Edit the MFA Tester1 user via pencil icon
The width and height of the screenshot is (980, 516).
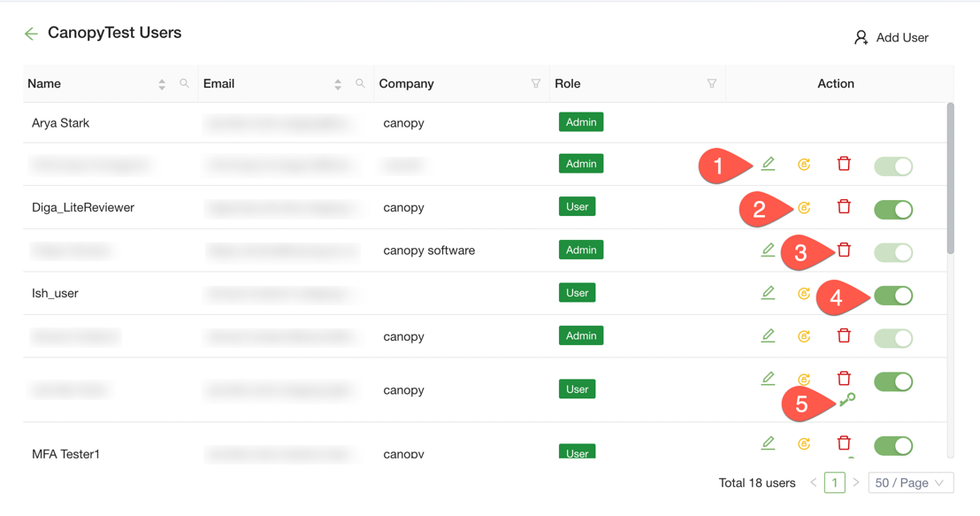(768, 443)
